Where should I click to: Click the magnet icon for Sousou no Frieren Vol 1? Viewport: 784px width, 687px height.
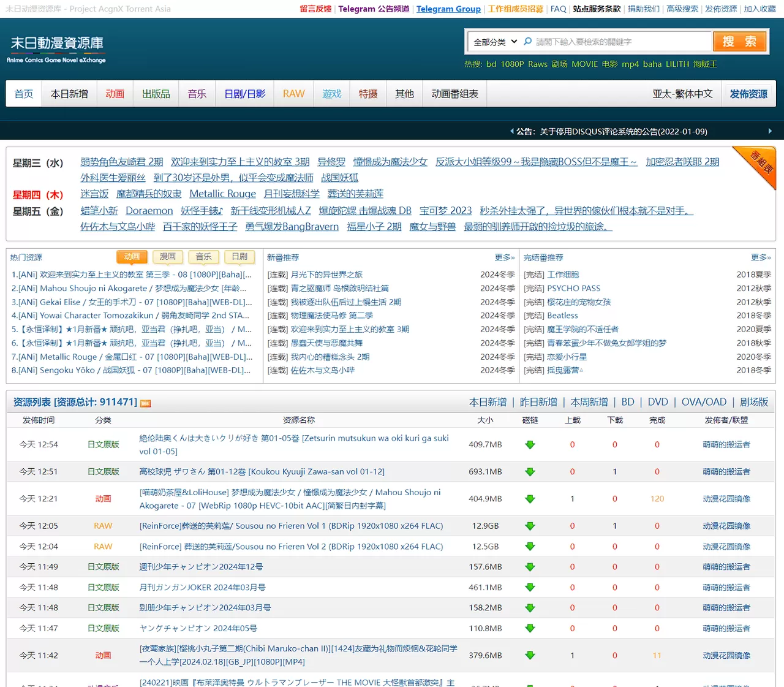(530, 526)
